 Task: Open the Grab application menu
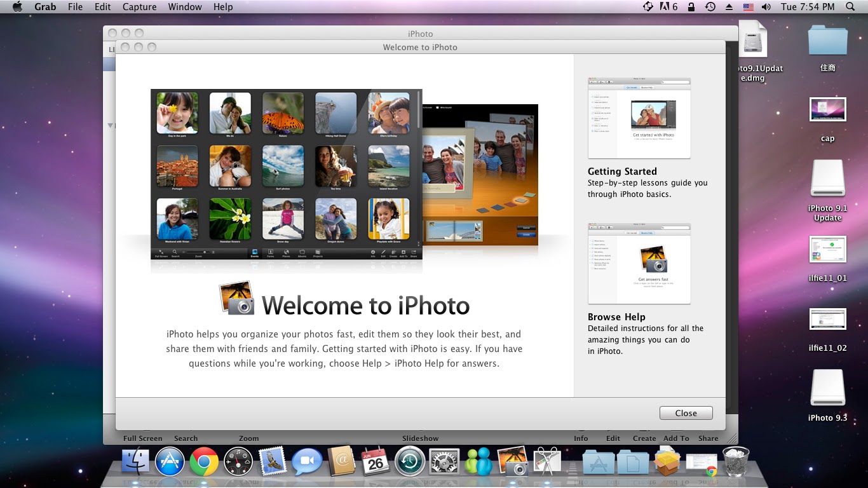coord(45,7)
